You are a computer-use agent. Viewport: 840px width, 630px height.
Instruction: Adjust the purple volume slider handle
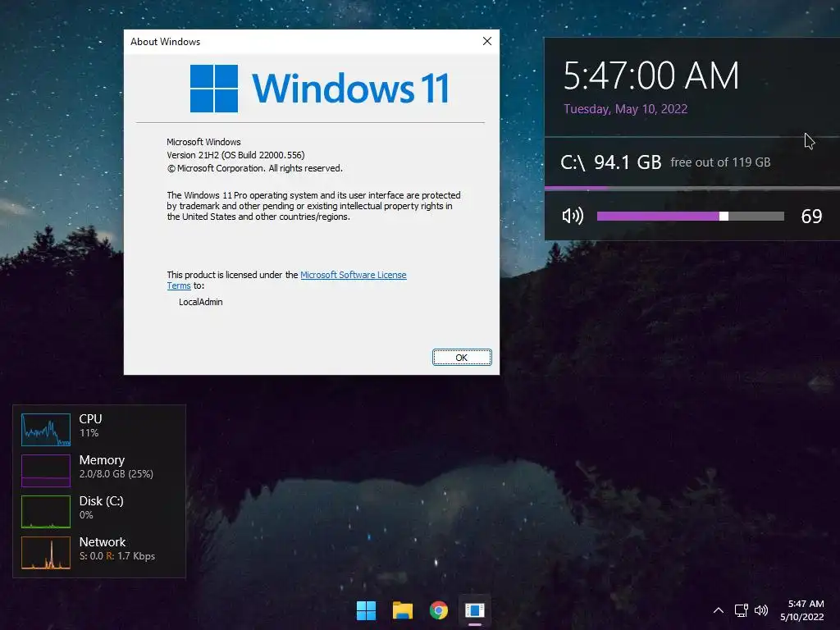pyautogui.click(x=724, y=216)
